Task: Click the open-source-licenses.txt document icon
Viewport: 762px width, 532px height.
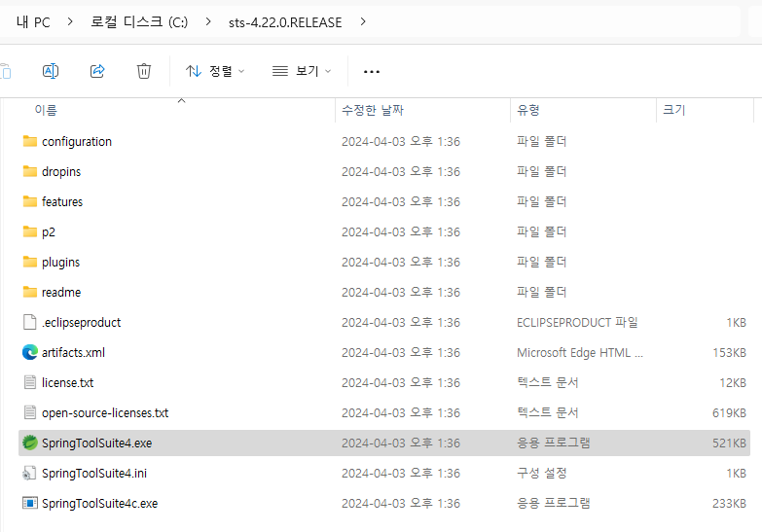Action: click(x=29, y=412)
